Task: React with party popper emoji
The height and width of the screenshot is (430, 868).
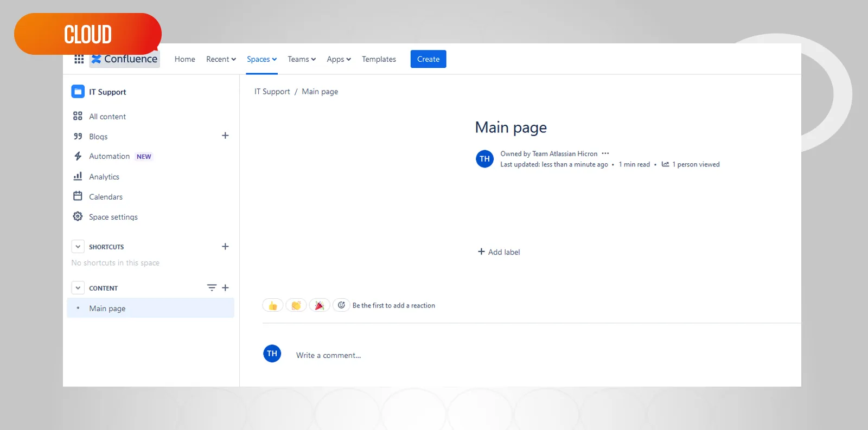Action: pyautogui.click(x=320, y=305)
